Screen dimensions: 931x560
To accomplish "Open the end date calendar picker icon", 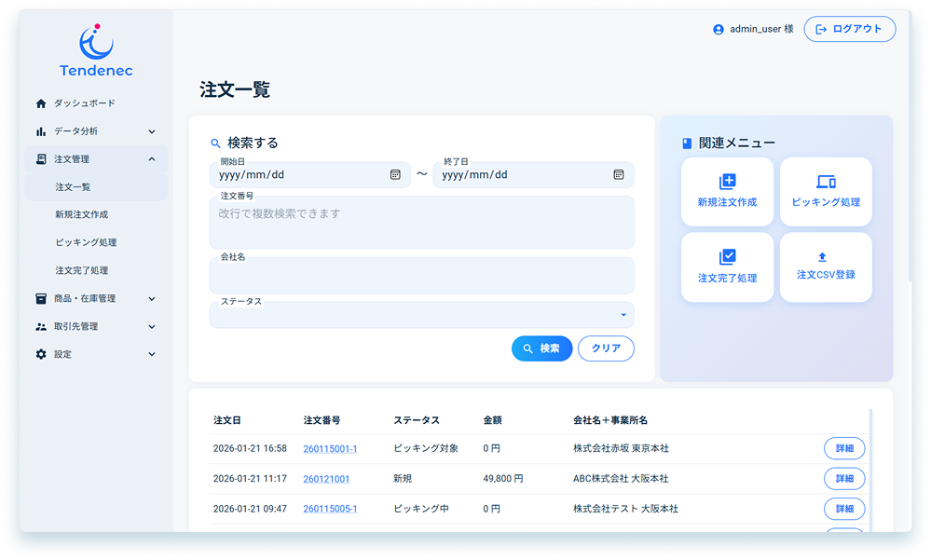I will 619,174.
